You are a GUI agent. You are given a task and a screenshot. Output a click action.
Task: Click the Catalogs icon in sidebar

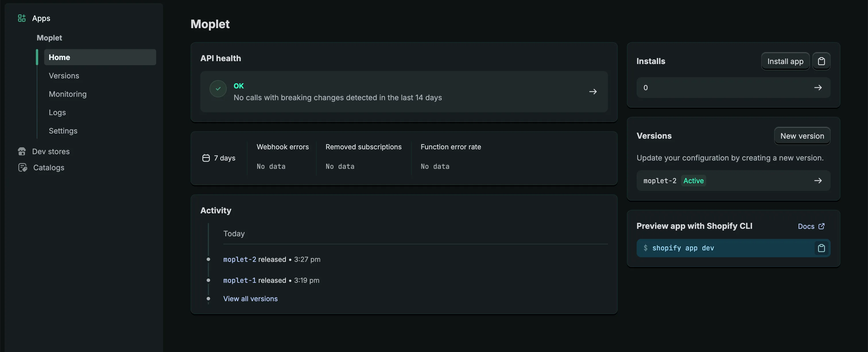(x=23, y=168)
